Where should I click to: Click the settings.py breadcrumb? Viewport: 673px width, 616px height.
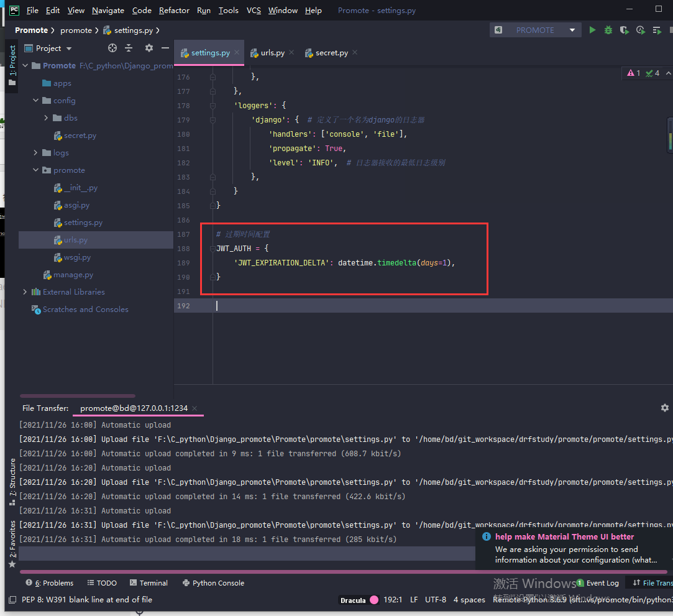[x=129, y=30]
